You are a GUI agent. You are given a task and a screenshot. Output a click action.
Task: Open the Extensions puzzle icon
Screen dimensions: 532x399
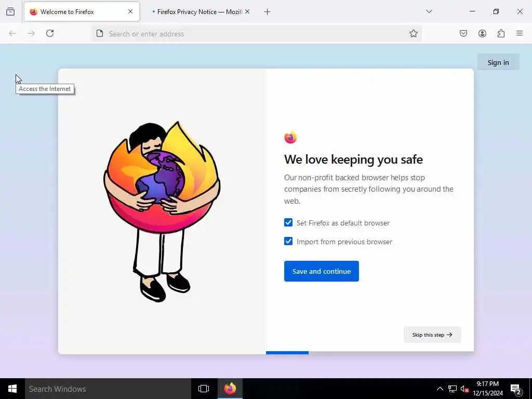[501, 33]
